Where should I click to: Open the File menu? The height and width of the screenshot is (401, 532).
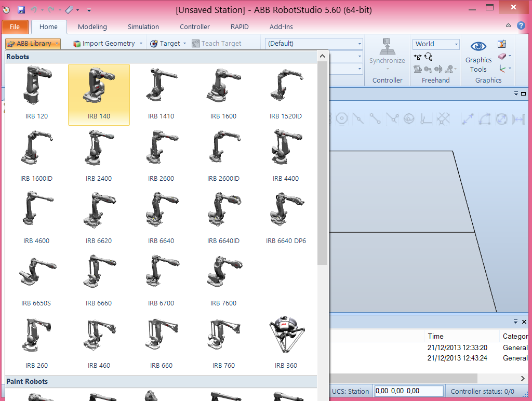pos(15,26)
